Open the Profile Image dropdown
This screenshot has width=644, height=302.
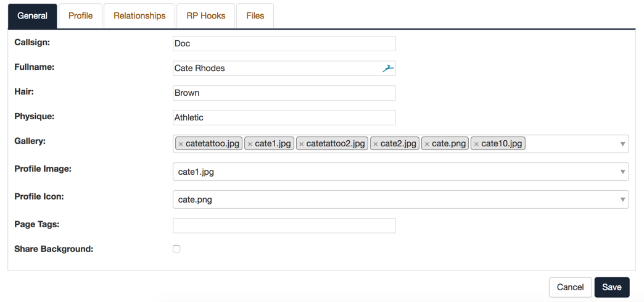[401, 172]
